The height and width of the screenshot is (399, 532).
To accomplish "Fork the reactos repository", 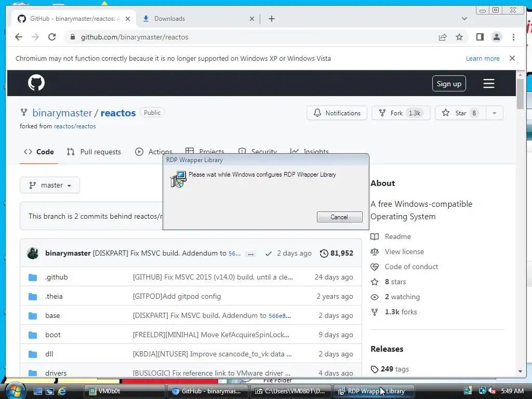I will tap(401, 113).
